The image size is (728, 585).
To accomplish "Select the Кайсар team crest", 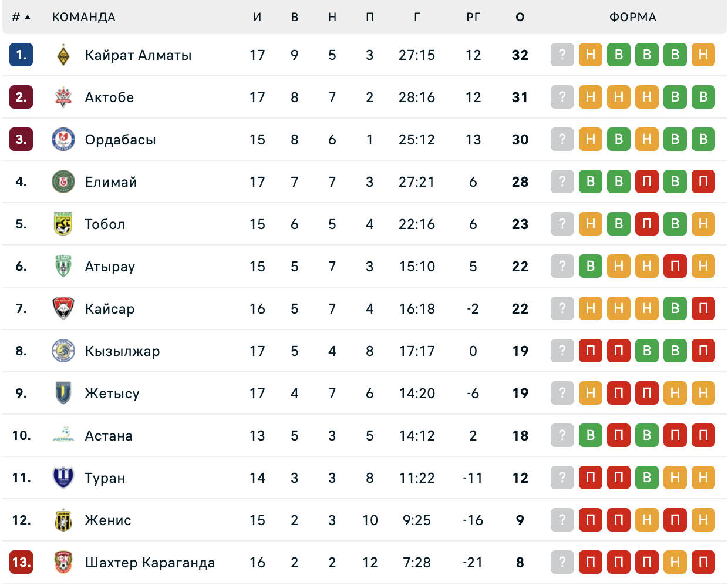I will point(63,309).
